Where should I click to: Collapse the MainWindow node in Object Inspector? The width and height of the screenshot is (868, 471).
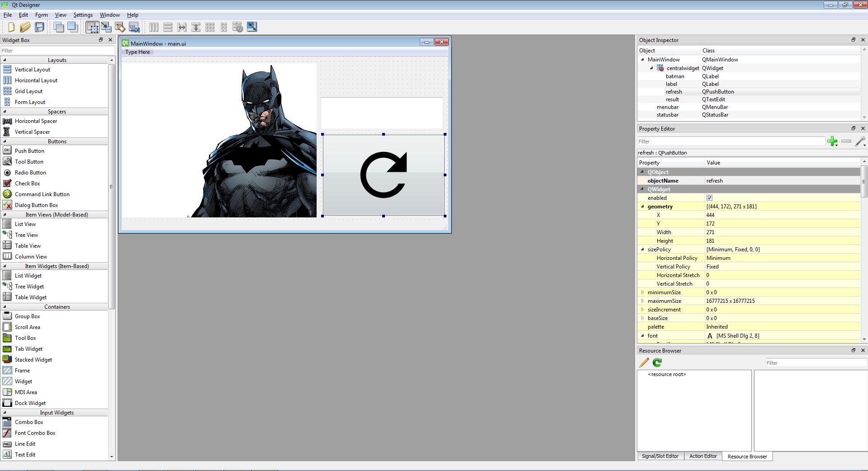tap(642, 59)
